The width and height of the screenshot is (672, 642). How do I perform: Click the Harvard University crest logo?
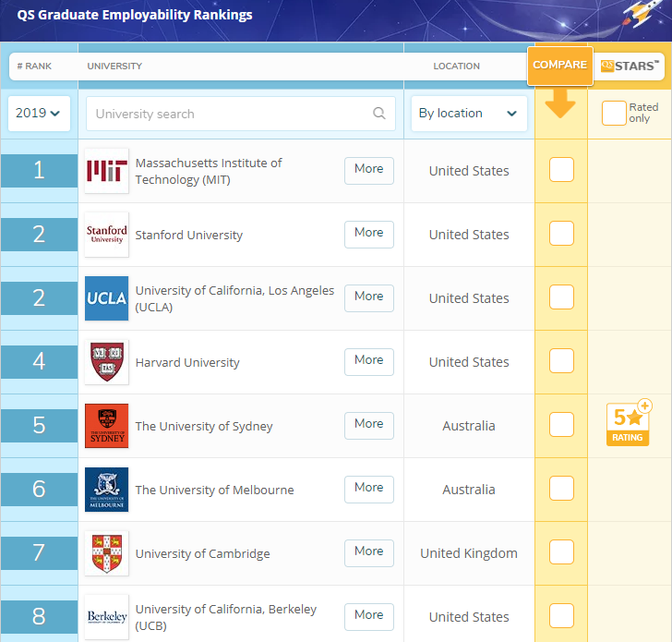click(106, 362)
